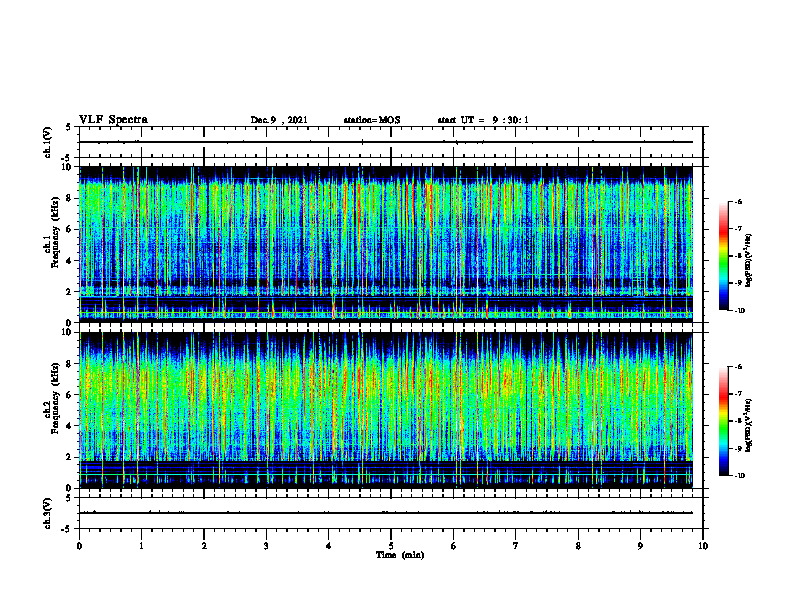Click the time axis tick label "10"
This screenshot has height=612, width=792.
(703, 546)
